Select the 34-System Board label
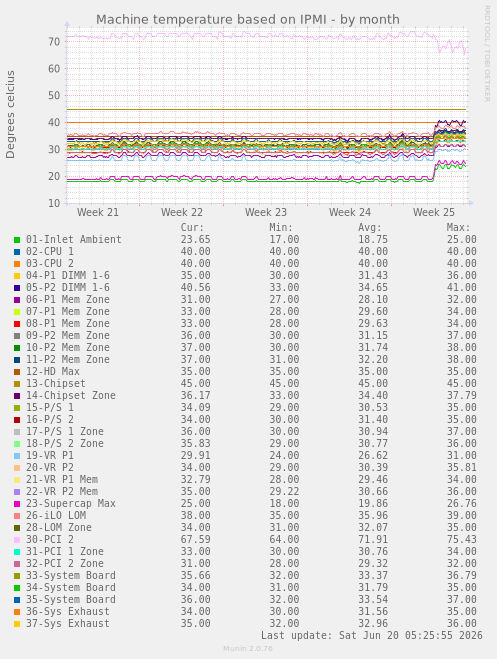The image size is (497, 659). [71, 587]
